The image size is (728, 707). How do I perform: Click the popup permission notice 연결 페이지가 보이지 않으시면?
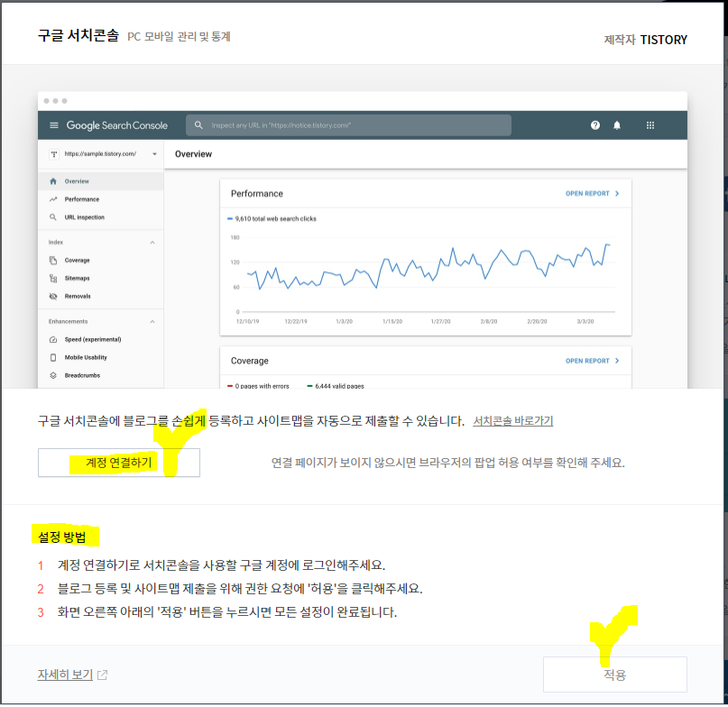tap(448, 463)
